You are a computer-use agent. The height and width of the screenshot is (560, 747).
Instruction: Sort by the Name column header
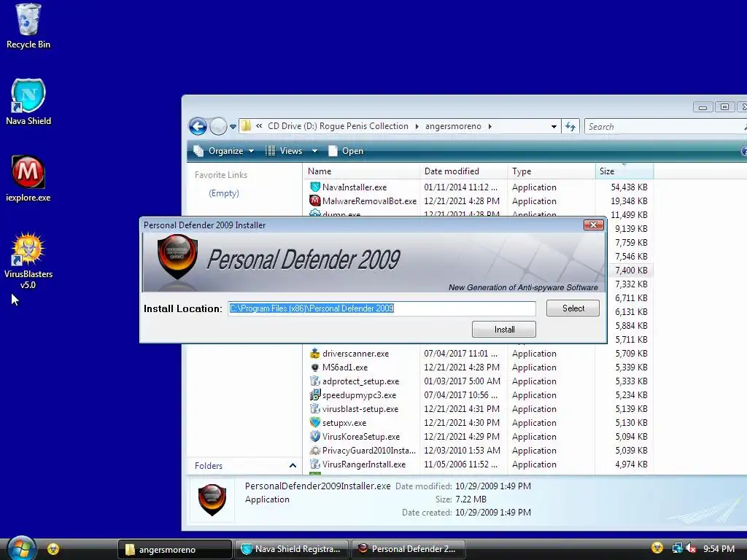pyautogui.click(x=361, y=171)
